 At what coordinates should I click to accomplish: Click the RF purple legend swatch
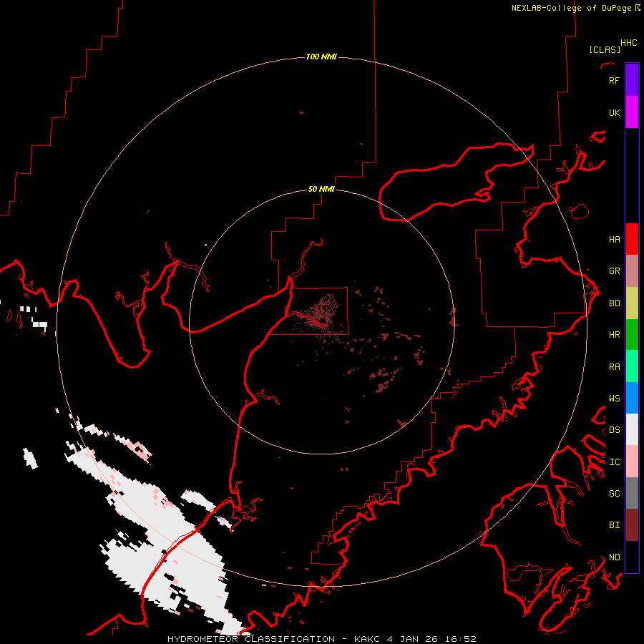(632, 80)
